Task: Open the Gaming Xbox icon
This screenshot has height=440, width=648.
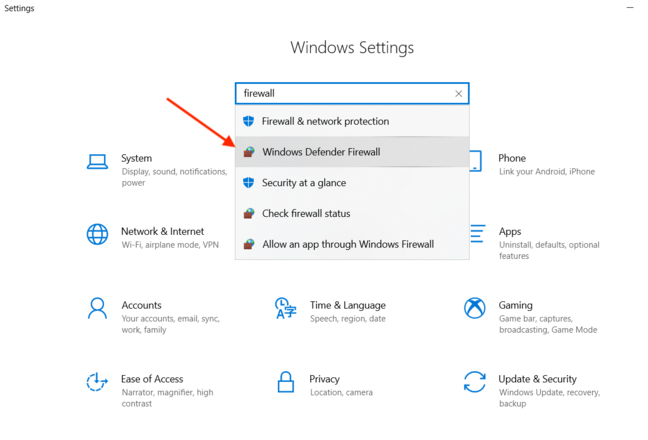Action: click(x=474, y=308)
